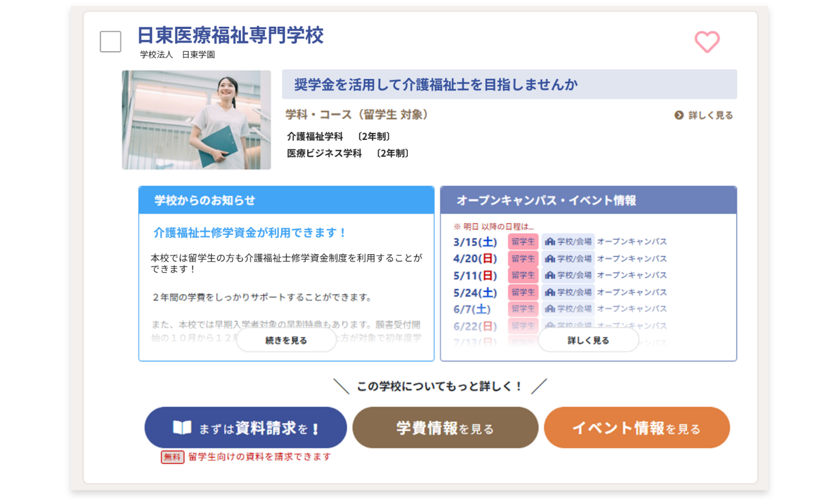The width and height of the screenshot is (839, 504).
Task: Tick the checkbox beside 日東医療福祉専門学校
Action: pos(110,42)
